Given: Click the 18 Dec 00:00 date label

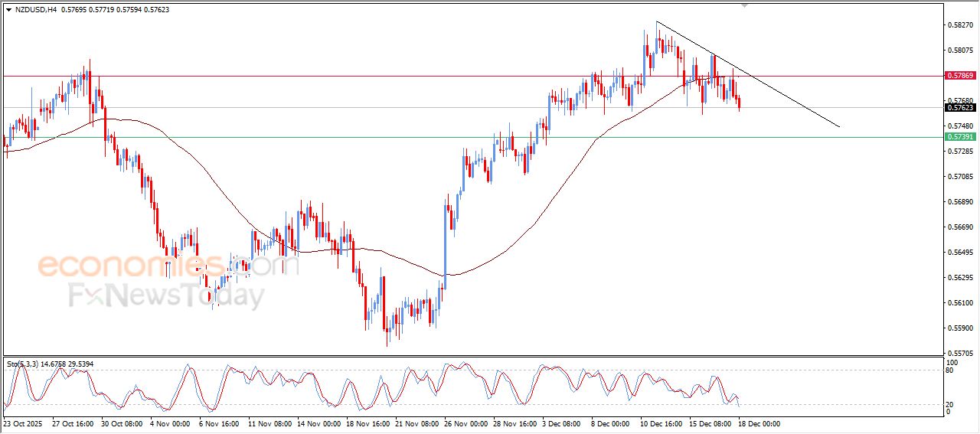Looking at the screenshot, I should tap(759, 423).
